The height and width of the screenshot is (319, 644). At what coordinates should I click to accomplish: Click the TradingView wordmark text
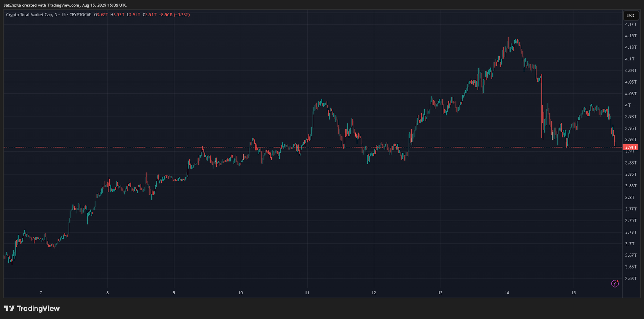pyautogui.click(x=38, y=309)
